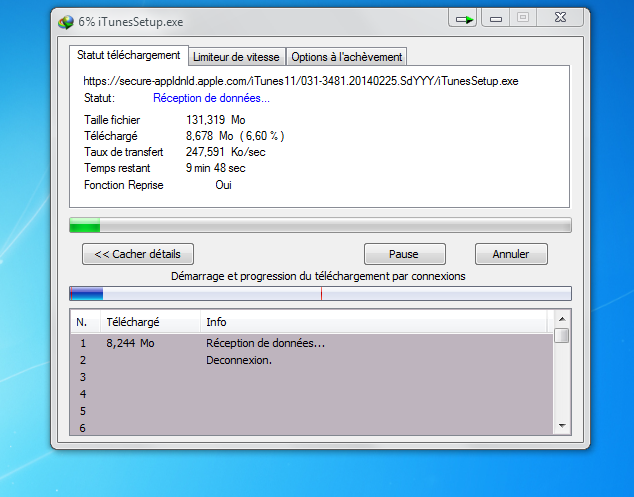The width and height of the screenshot is (634, 497).
Task: Click the Fonction Reprise label
Action: coord(124,185)
